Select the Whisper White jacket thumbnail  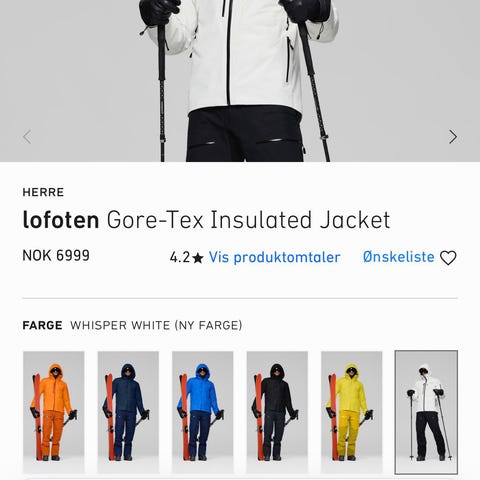click(426, 412)
